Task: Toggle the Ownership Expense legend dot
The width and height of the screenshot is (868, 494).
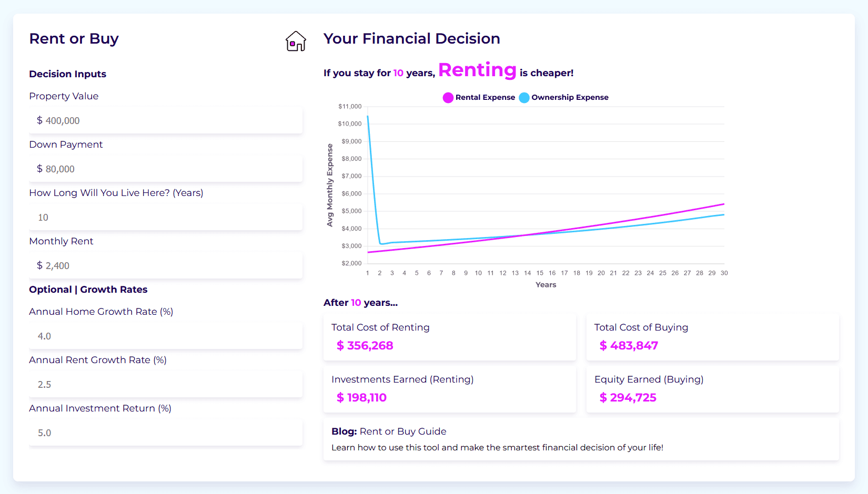Action: coord(524,98)
